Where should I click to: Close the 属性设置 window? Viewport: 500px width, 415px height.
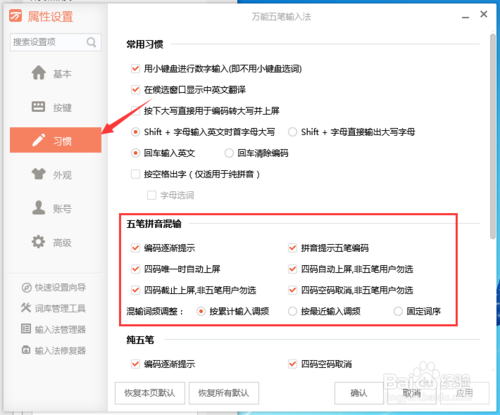[484, 14]
